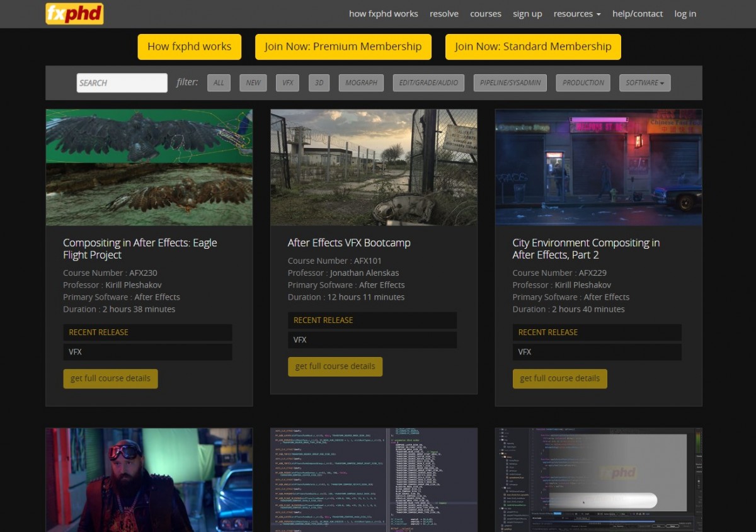
Task: Click the fxphd logo
Action: (74, 14)
